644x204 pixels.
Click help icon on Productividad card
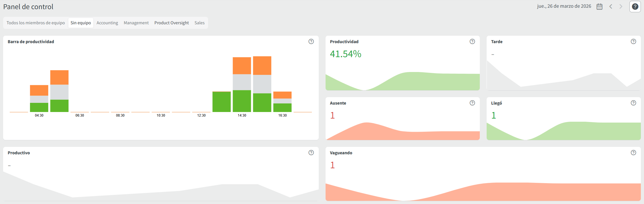point(472,41)
